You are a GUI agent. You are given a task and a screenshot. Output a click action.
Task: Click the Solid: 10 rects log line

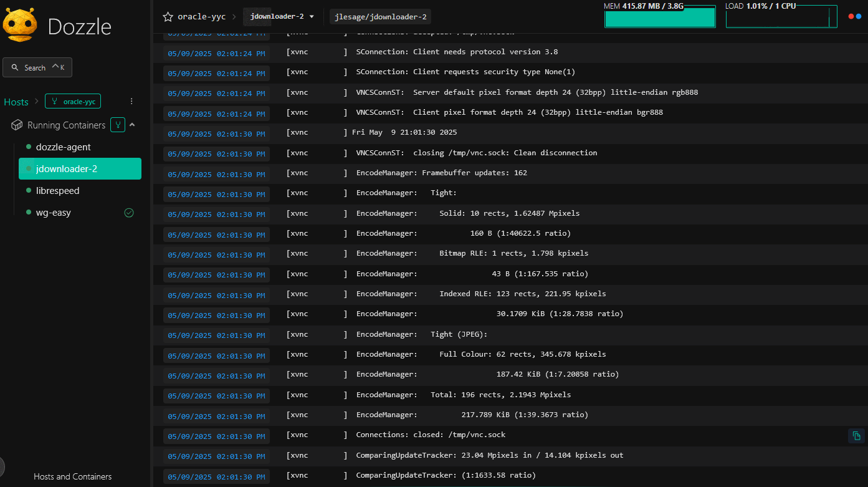coord(510,213)
